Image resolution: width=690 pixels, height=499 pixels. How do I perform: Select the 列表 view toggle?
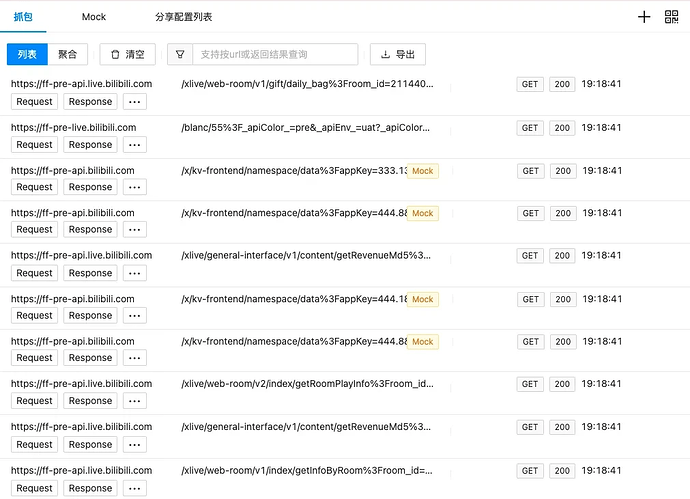27,55
